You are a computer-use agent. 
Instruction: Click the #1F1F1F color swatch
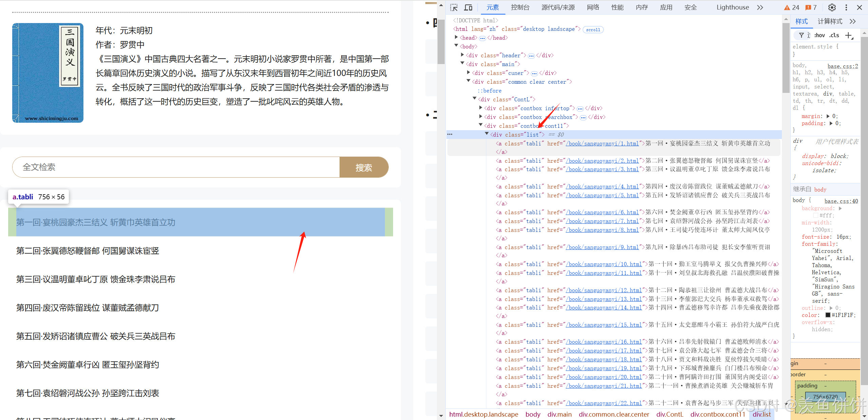click(x=828, y=315)
